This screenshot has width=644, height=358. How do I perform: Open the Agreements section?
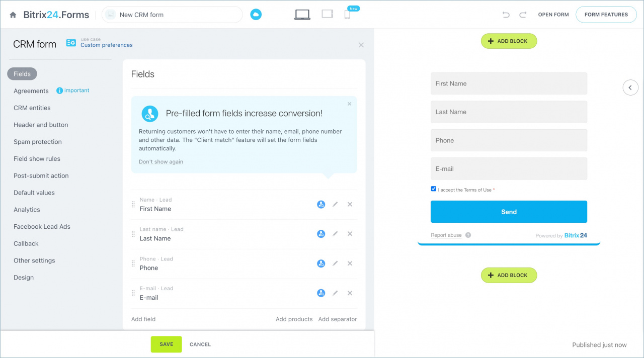tap(31, 91)
